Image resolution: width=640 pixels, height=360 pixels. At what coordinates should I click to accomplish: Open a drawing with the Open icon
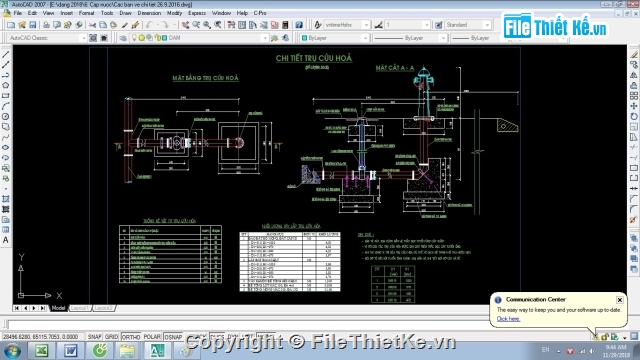click(x=22, y=25)
